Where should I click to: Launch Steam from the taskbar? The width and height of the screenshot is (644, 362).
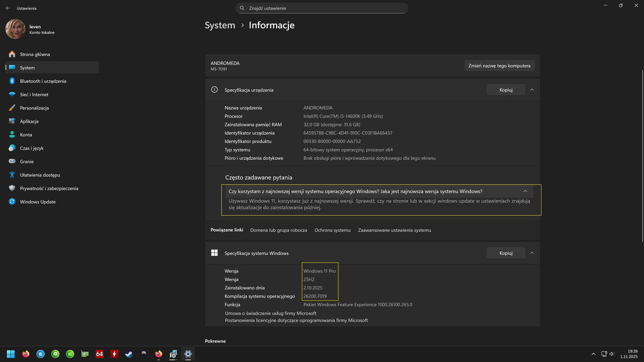pos(129,354)
